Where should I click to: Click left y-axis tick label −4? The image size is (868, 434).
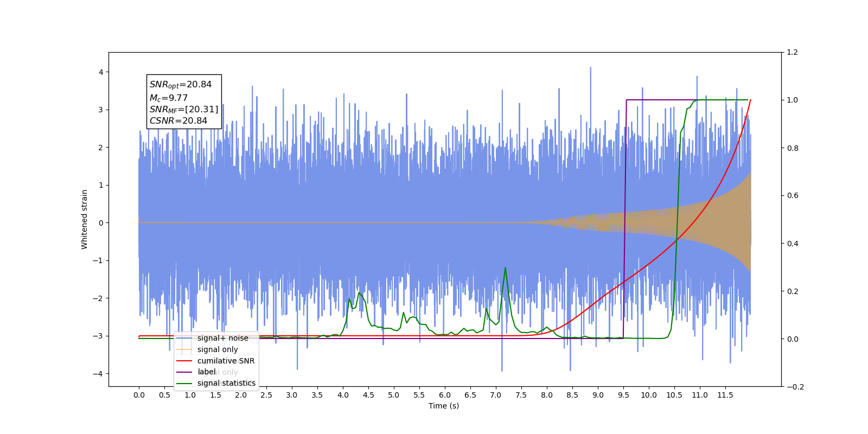[x=99, y=374]
